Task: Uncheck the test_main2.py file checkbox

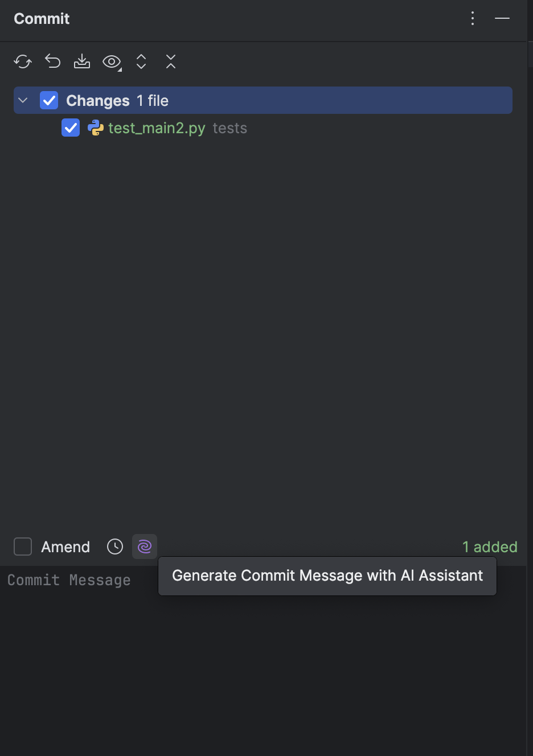Action: 71,128
